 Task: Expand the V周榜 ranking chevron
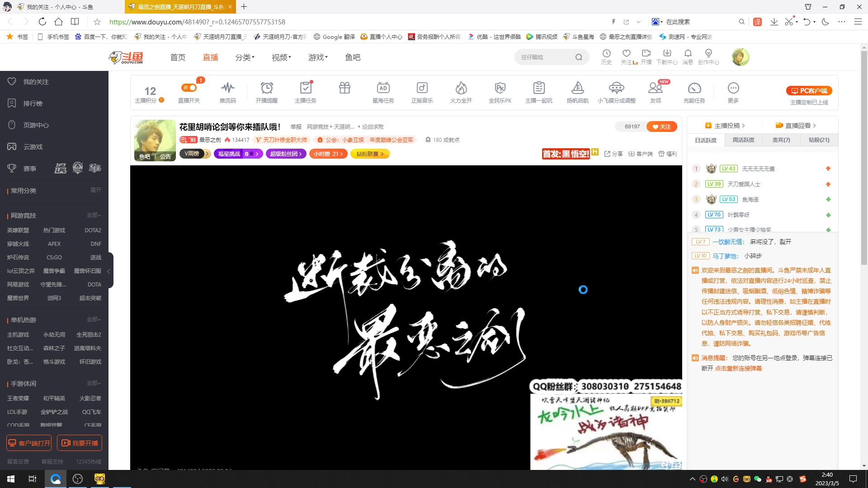coord(207,154)
